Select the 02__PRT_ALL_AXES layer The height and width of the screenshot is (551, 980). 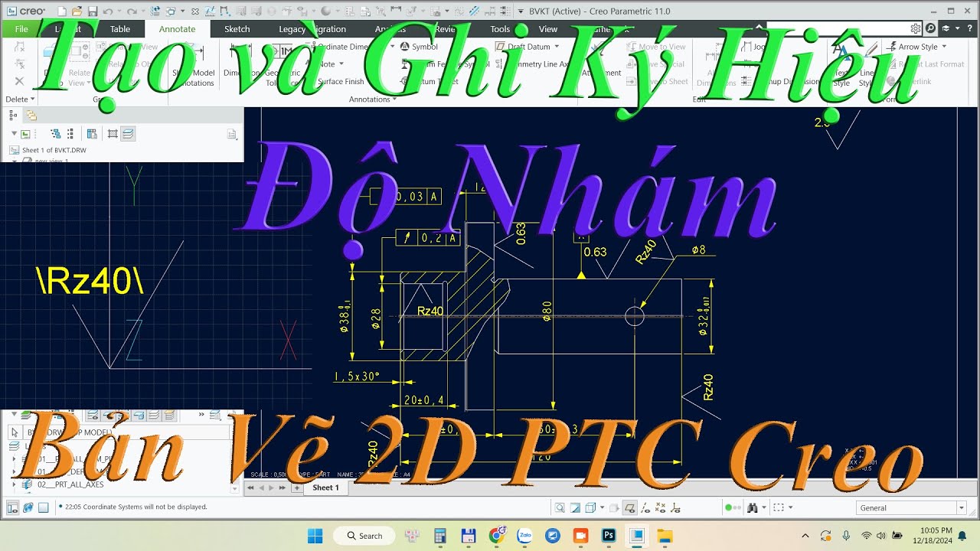click(x=70, y=484)
